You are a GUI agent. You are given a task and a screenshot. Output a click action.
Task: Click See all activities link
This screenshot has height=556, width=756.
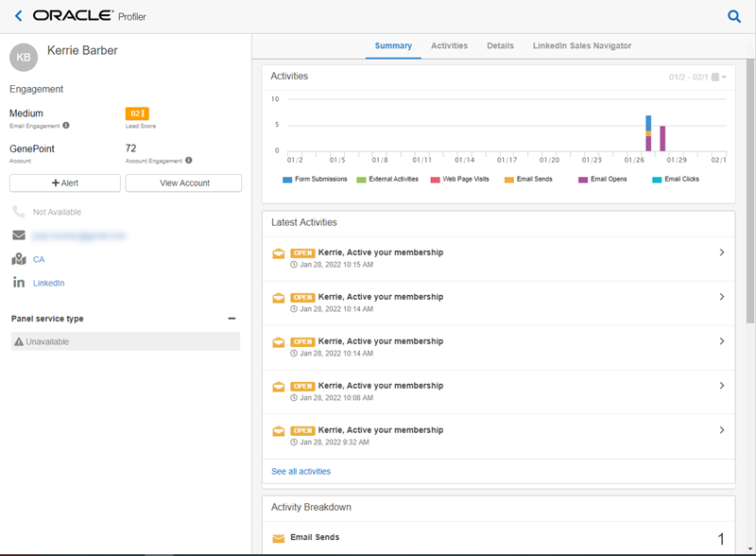point(301,472)
